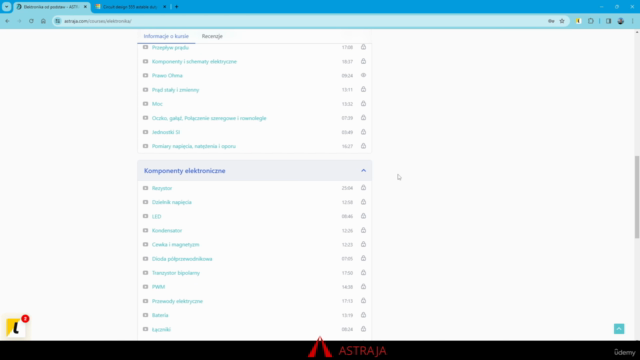
Task: Open lesson Prąd stały i zmienny
Action: coord(176,90)
